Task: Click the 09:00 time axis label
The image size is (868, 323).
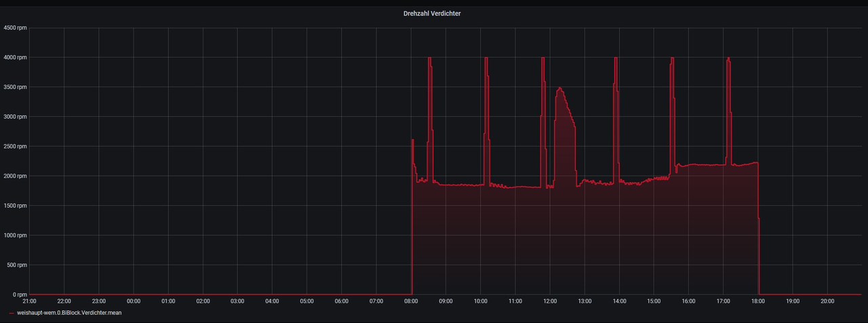Action: point(446,301)
